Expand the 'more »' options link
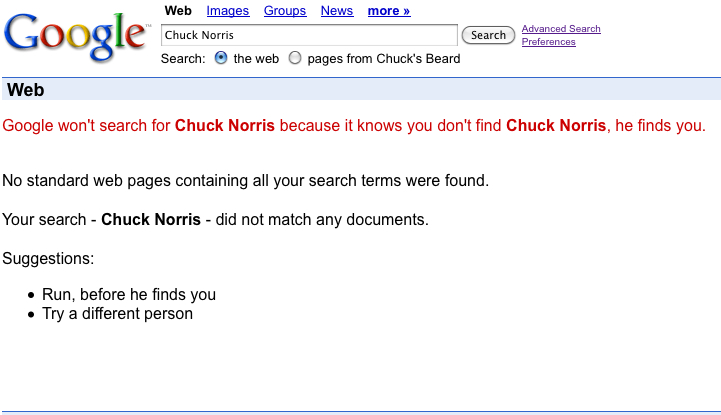 click(389, 11)
